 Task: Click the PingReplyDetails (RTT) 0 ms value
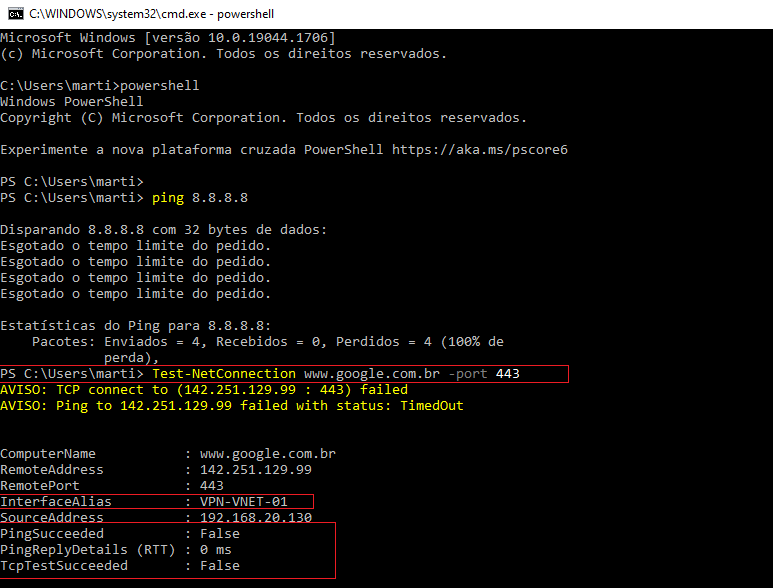click(216, 550)
